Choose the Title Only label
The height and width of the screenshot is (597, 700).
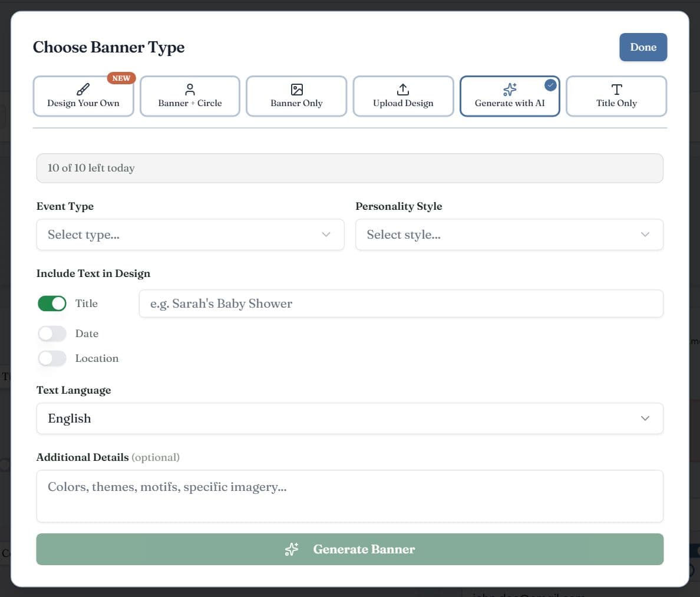(x=616, y=103)
